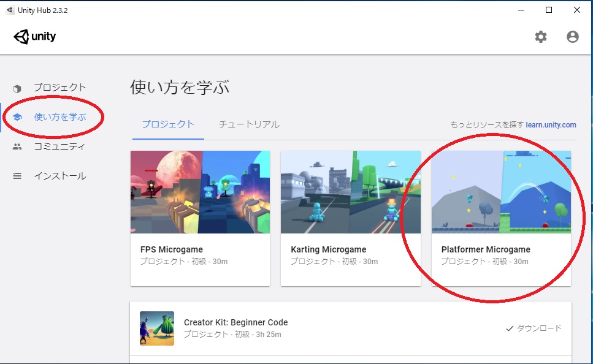Click Platformer Microgame's 初級 - 30m subtitle
This screenshot has height=364, width=593.
click(485, 262)
